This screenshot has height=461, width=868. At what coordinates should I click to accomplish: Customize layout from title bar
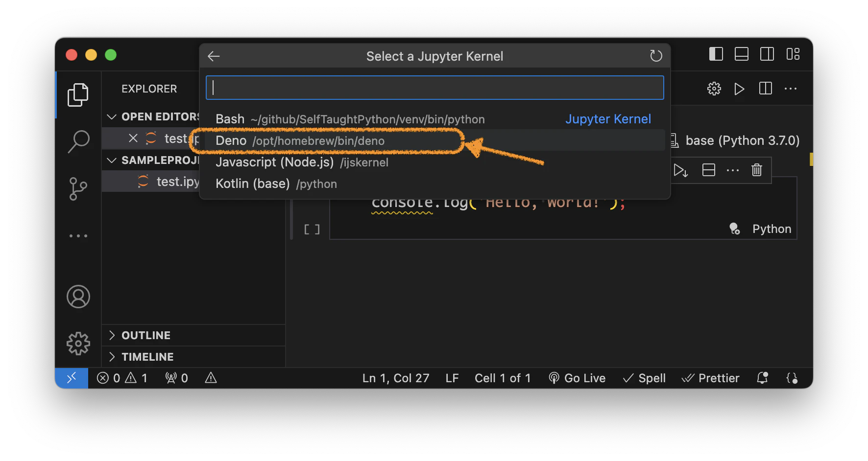point(793,54)
